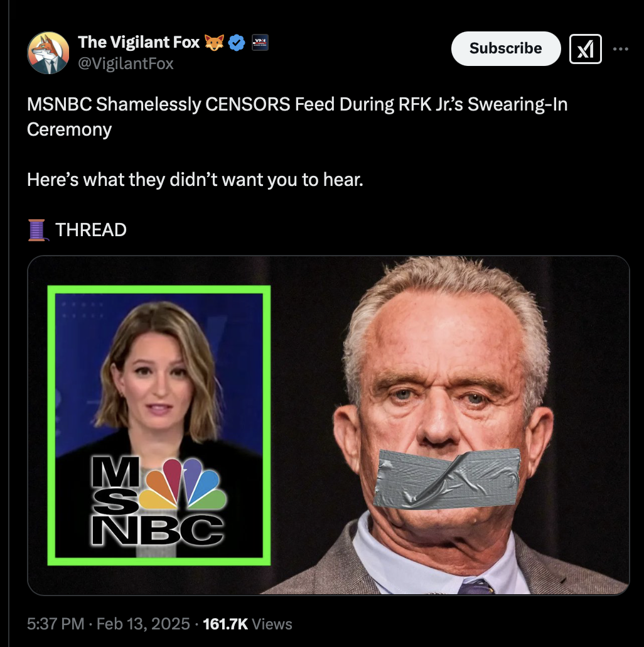The image size is (644, 647).
Task: Click the Subscribe button
Action: [506, 49]
